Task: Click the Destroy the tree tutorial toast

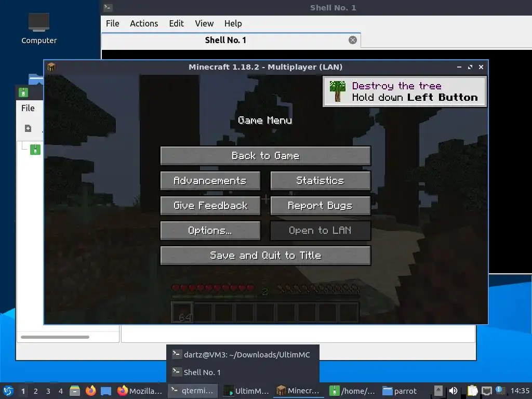Action: click(405, 91)
